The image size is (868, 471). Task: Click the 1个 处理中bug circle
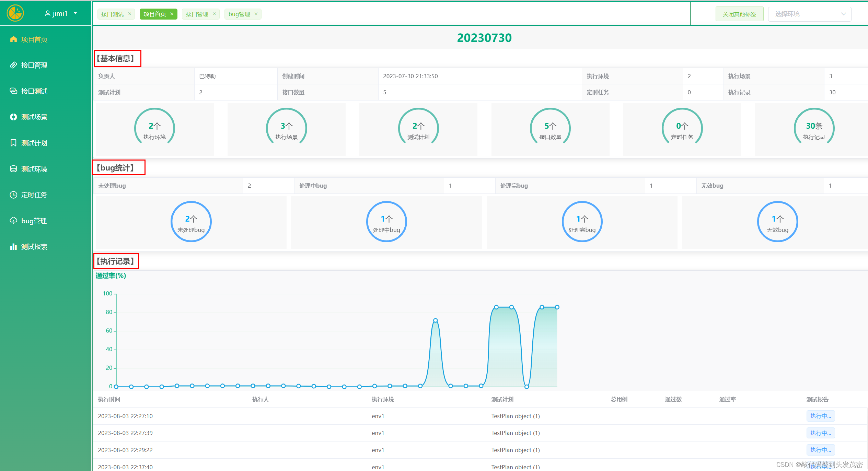pos(386,222)
